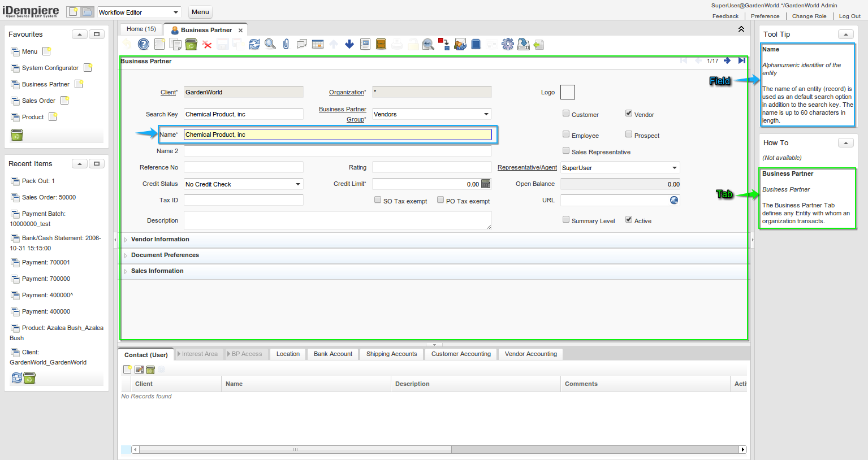868x460 pixels.
Task: Collapse the Favourites panel
Action: (x=80, y=34)
